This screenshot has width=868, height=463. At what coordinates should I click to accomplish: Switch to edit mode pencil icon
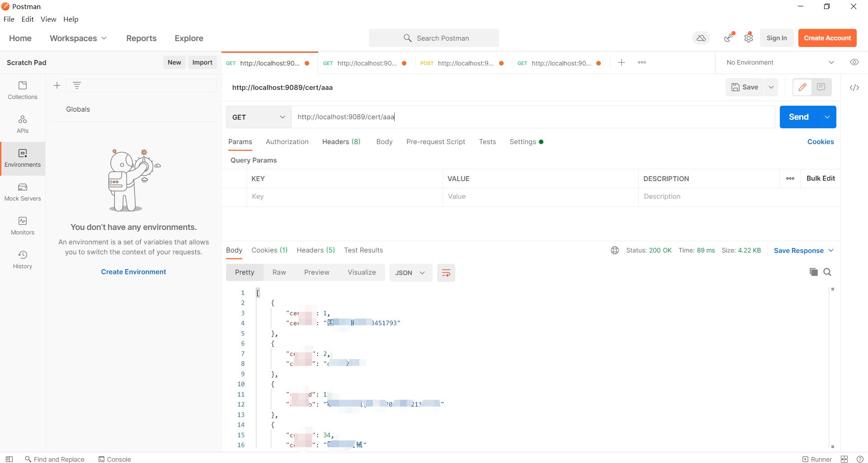pyautogui.click(x=802, y=87)
